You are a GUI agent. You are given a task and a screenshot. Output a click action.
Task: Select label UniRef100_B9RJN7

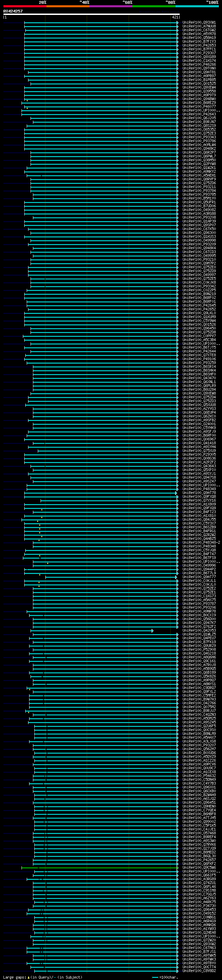coord(199,122)
